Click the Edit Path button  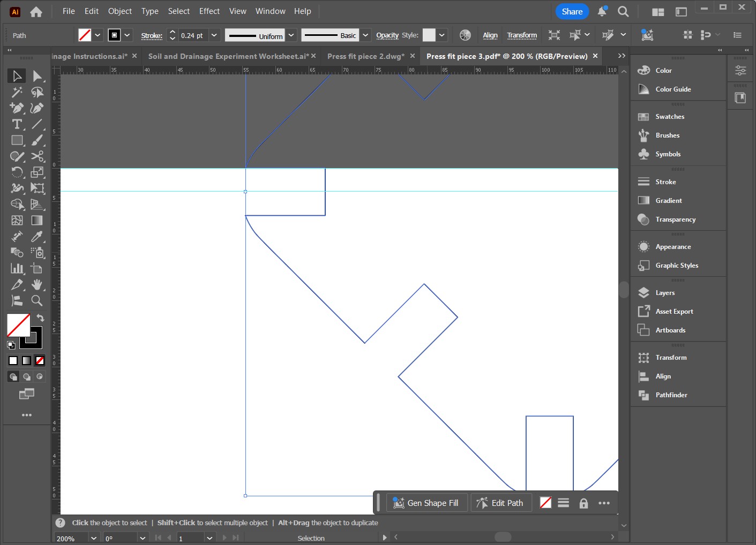coord(500,503)
